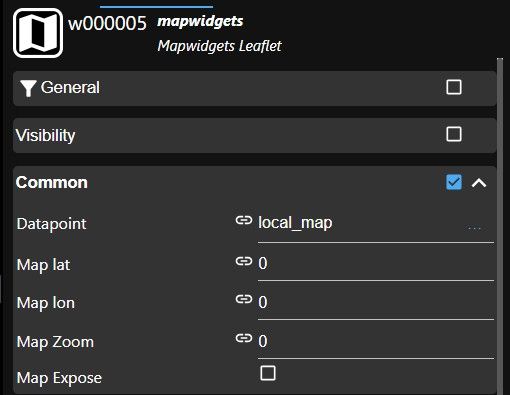This screenshot has height=395, width=510.
Task: Click the filter funnel icon beside General
Action: 28,88
